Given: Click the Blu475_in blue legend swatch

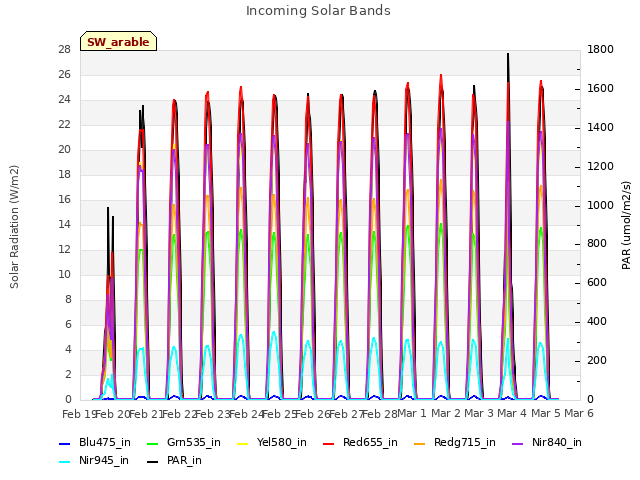Looking at the screenshot, I should [64, 443].
